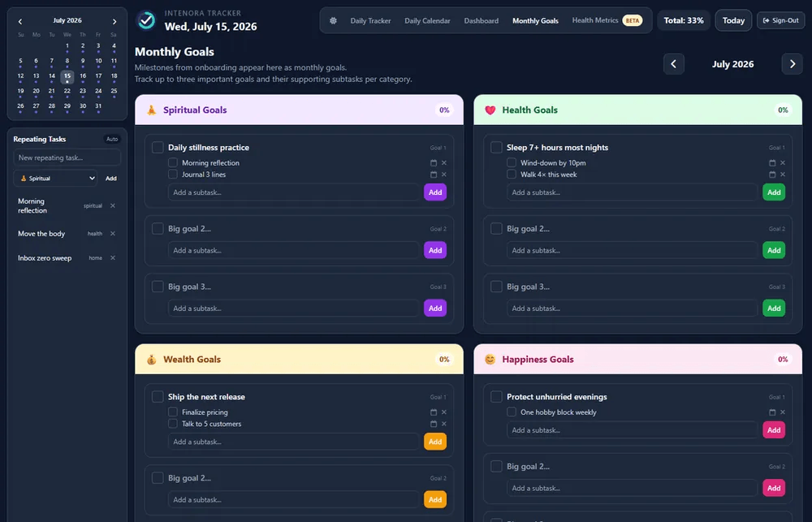Select the Monthly Goals tab
This screenshot has height=522, width=812.
(535, 21)
